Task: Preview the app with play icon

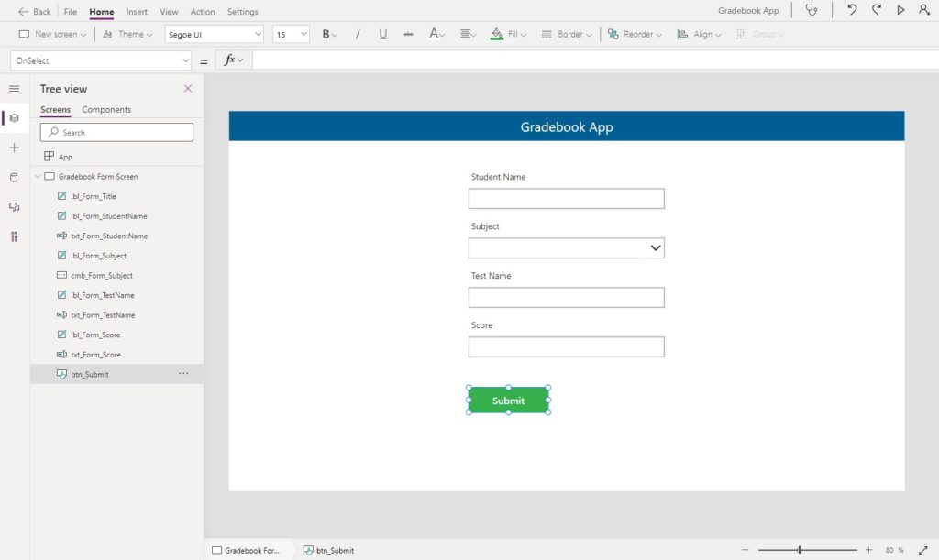Action: click(900, 10)
